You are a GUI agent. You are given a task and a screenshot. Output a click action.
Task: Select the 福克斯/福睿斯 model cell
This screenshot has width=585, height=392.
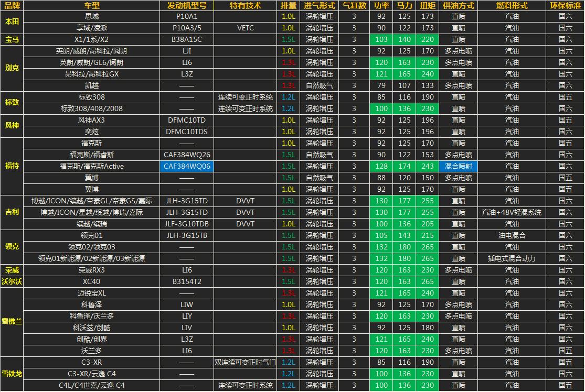pos(91,155)
